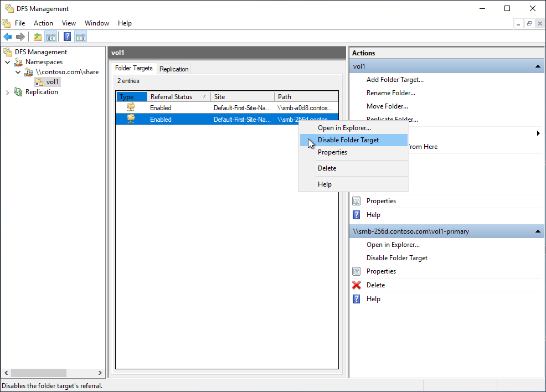
Task: Sort by the Site column header
Action: point(243,97)
